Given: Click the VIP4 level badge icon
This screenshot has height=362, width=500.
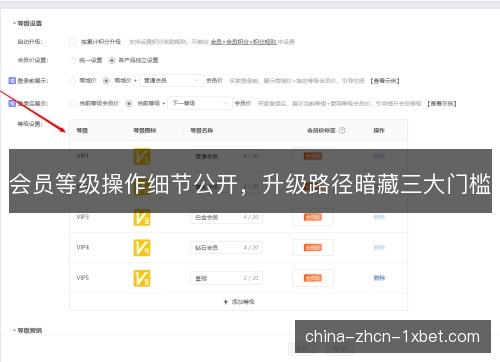Looking at the screenshot, I should [142, 248].
